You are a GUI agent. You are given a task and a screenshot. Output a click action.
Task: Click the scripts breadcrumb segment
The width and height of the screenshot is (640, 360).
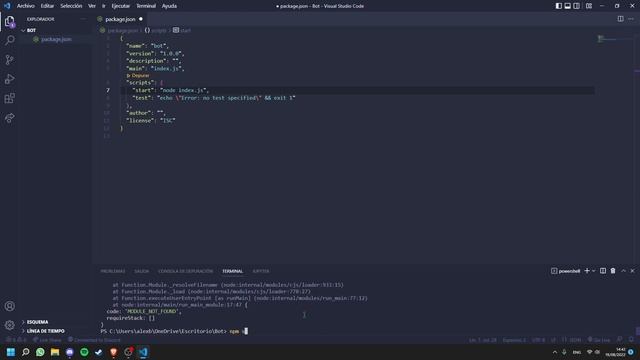click(x=156, y=31)
